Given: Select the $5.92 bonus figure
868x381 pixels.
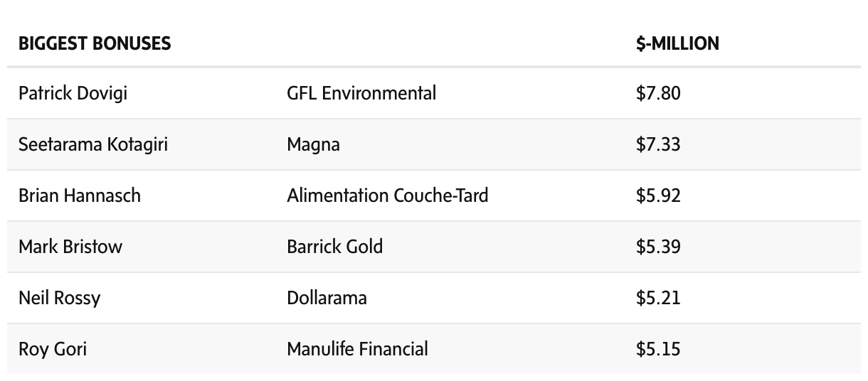Looking at the screenshot, I should [658, 195].
